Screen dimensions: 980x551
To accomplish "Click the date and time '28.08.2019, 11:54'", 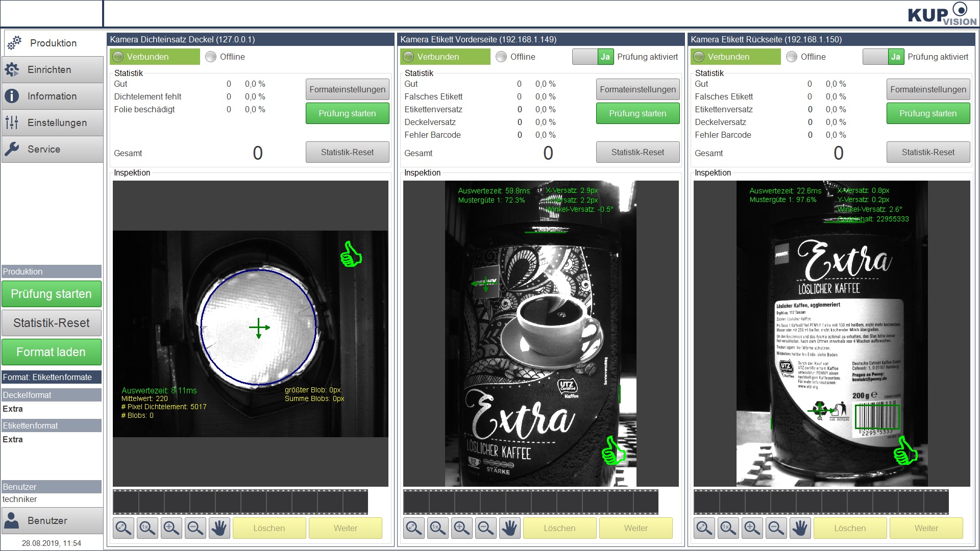I will tap(52, 543).
